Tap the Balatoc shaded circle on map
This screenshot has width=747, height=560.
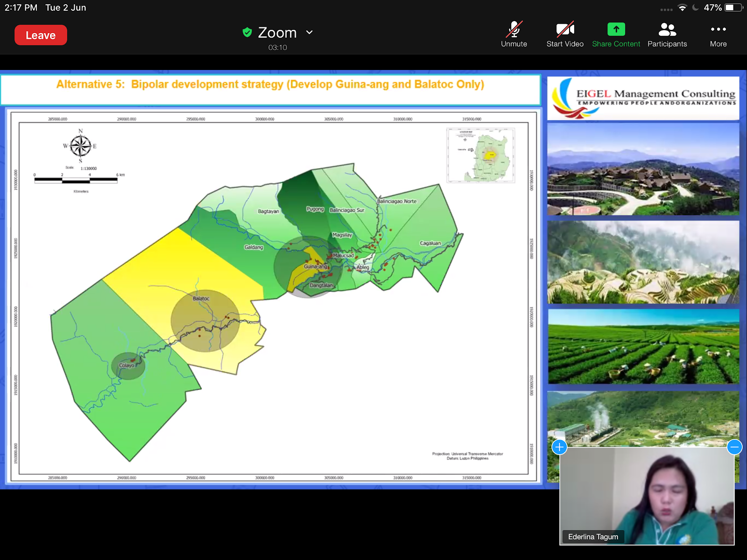point(205,321)
